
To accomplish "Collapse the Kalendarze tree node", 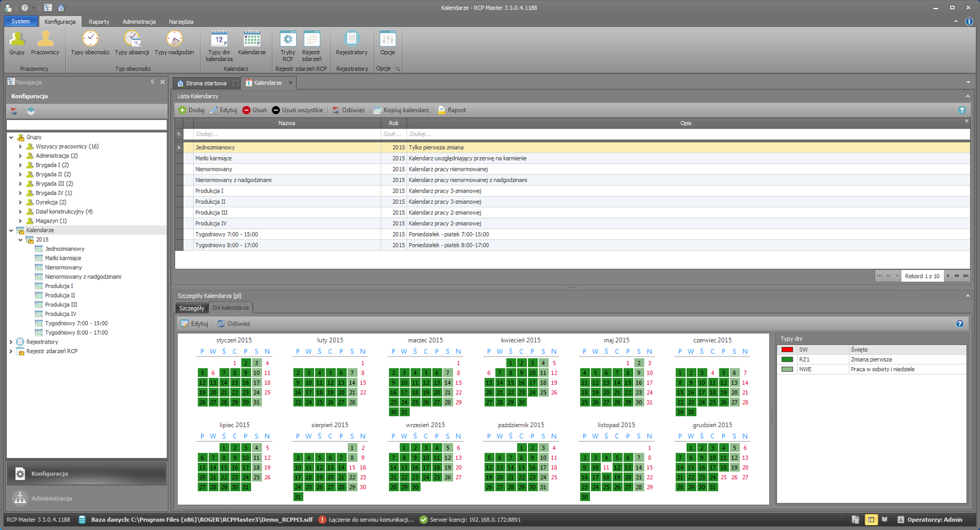I will (x=11, y=230).
